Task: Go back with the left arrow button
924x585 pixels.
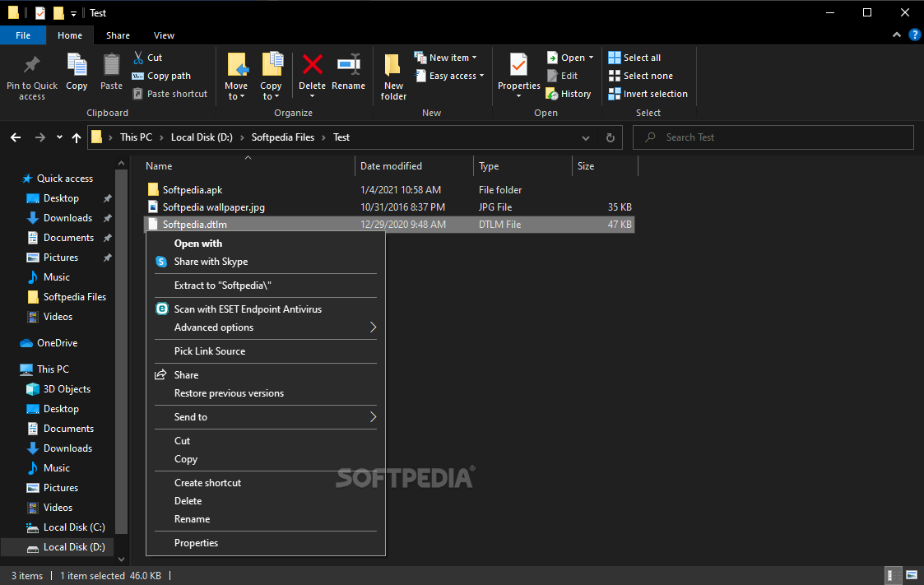Action: pyautogui.click(x=16, y=137)
